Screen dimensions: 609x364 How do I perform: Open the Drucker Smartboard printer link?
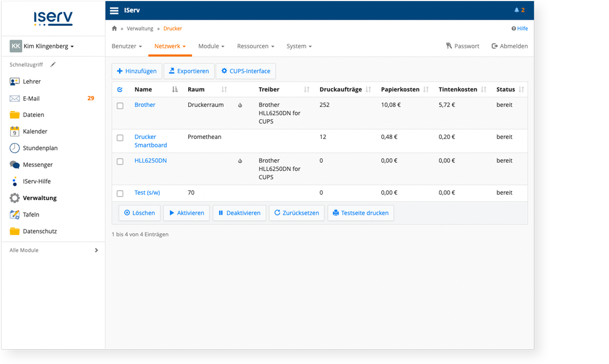click(151, 141)
